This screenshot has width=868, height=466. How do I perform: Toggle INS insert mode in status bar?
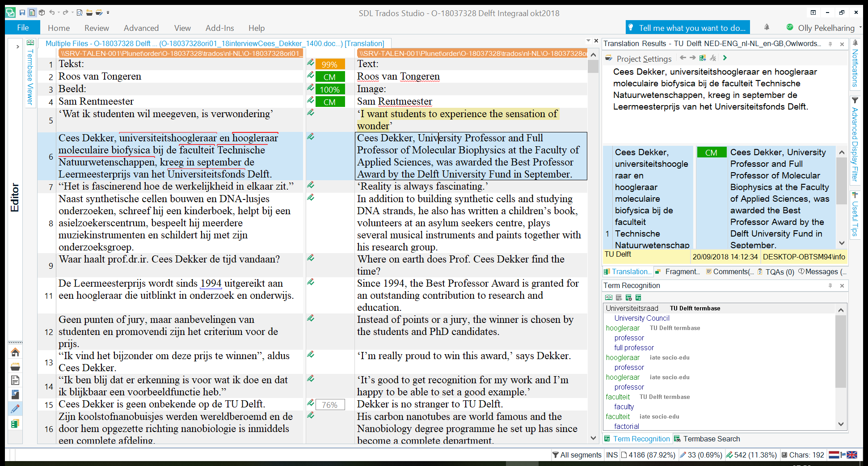click(612, 455)
